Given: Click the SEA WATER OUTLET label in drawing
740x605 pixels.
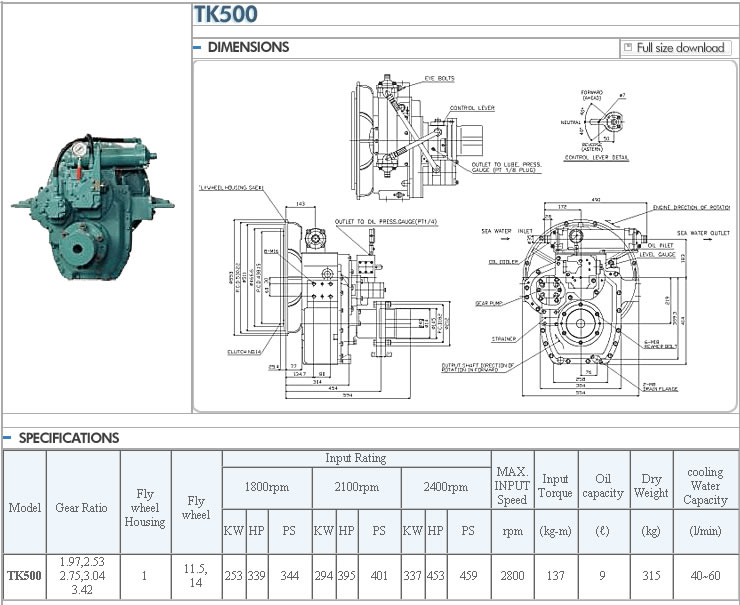Looking at the screenshot, I should (x=703, y=233).
